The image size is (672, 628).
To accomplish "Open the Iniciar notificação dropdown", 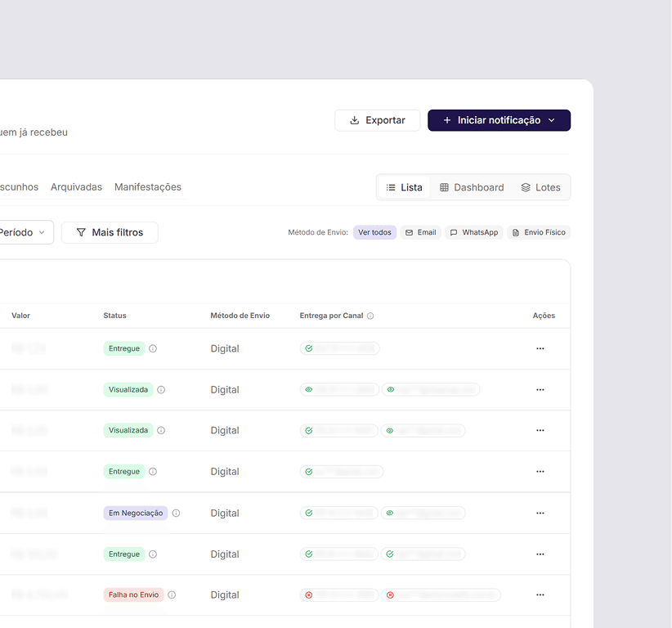I will click(x=499, y=120).
